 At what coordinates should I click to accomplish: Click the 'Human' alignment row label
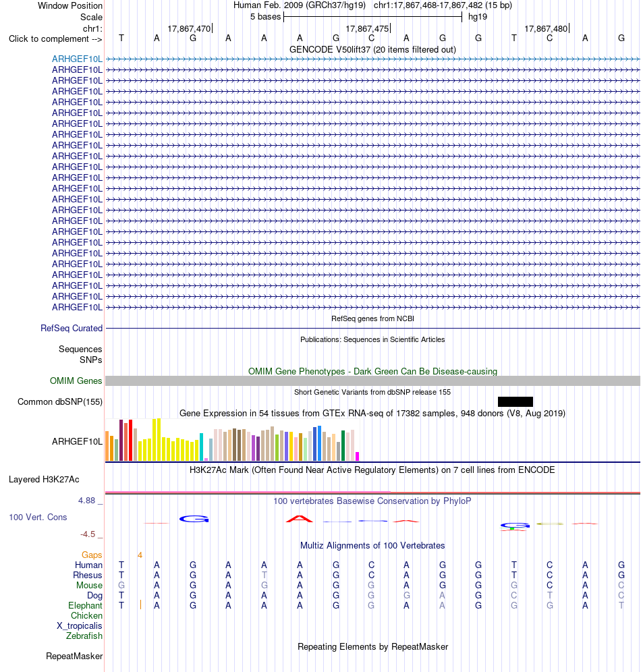(x=88, y=565)
